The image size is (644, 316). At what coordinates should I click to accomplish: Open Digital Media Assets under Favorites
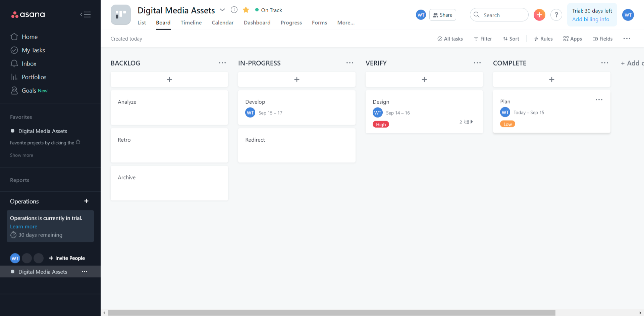pyautogui.click(x=43, y=131)
